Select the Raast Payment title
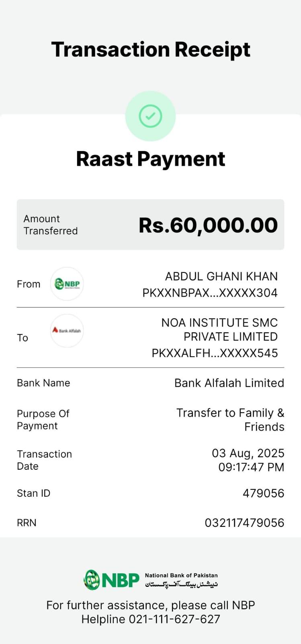This screenshot has width=301, height=644. point(151,159)
